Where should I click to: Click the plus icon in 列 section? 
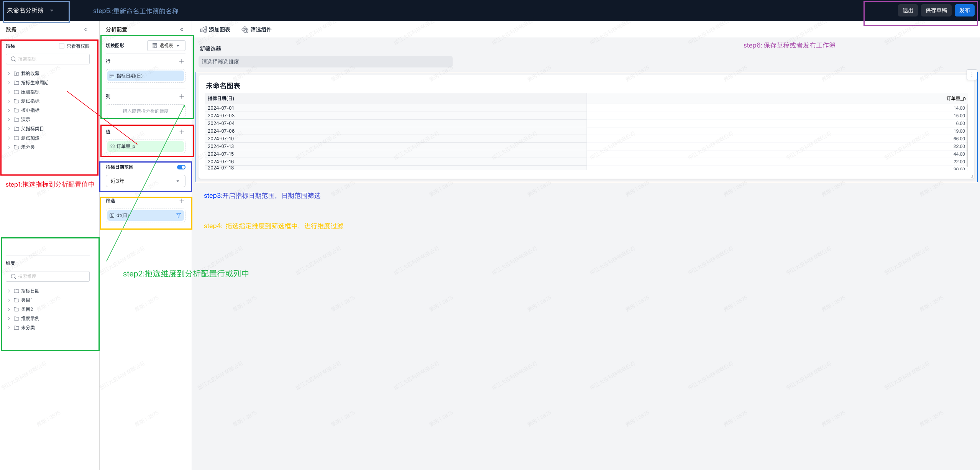click(182, 97)
